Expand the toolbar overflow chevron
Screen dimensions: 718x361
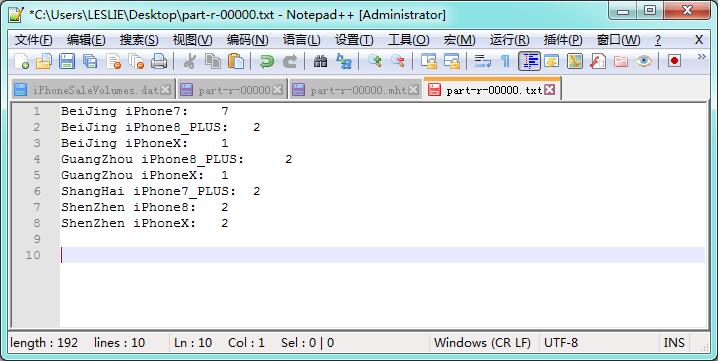[x=701, y=57]
